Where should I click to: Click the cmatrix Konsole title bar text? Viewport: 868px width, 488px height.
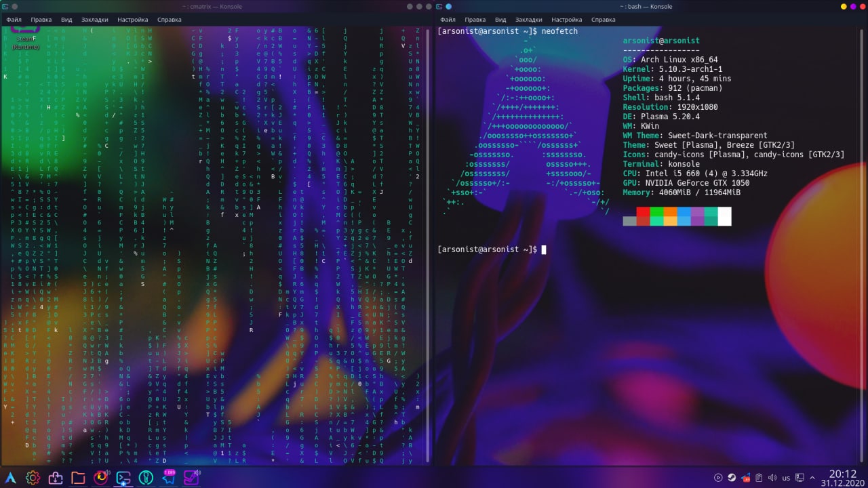coord(212,6)
